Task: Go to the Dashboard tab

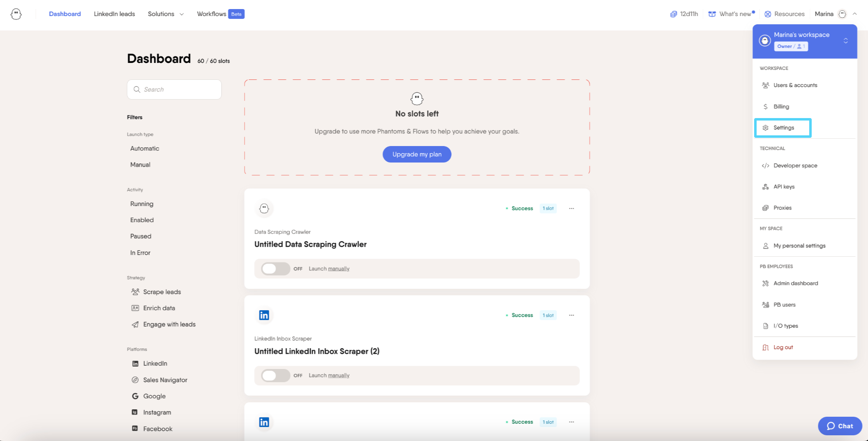Action: click(65, 14)
